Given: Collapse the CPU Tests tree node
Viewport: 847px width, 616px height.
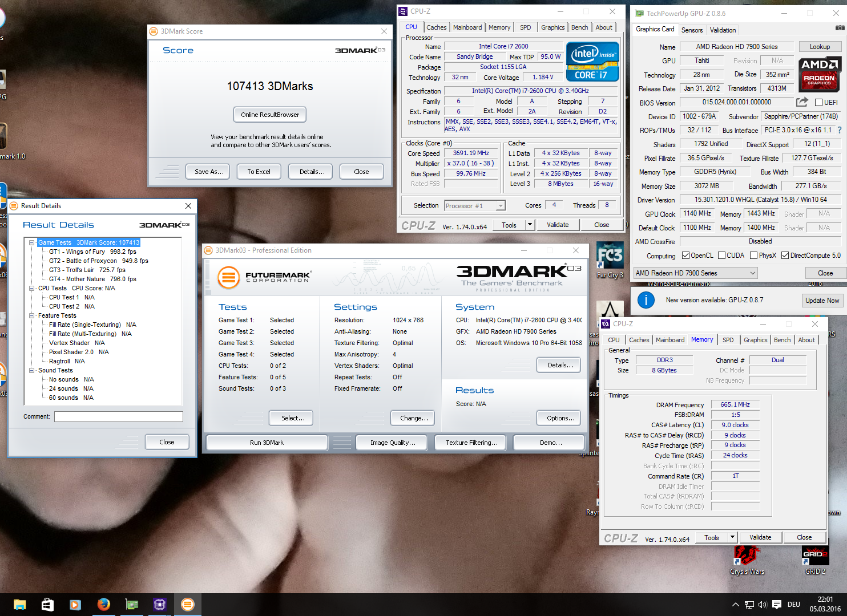Looking at the screenshot, I should click(x=32, y=288).
